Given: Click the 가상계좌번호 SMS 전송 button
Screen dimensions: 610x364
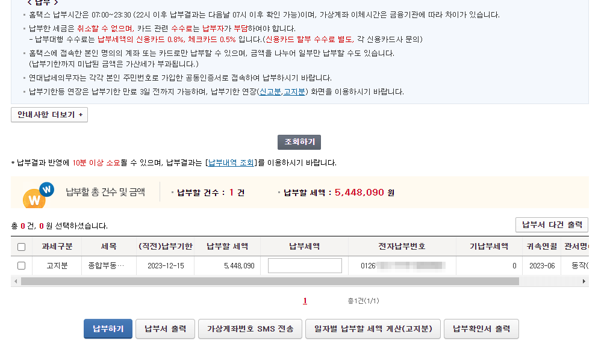Looking at the screenshot, I should 250,329.
